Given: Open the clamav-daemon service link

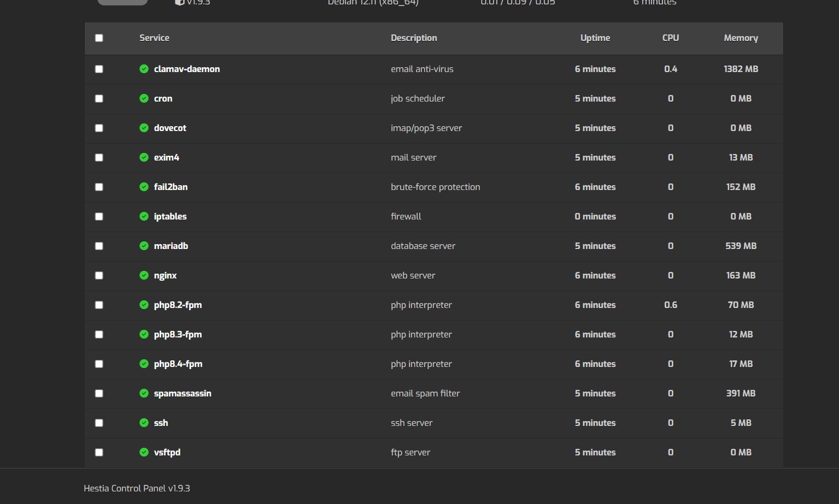Looking at the screenshot, I should [187, 69].
